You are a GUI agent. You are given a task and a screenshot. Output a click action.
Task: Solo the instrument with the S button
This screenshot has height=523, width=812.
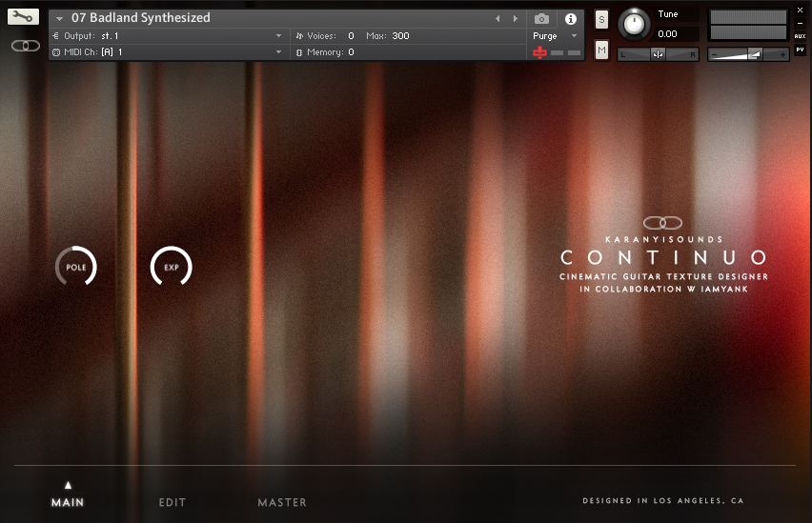[x=601, y=20]
